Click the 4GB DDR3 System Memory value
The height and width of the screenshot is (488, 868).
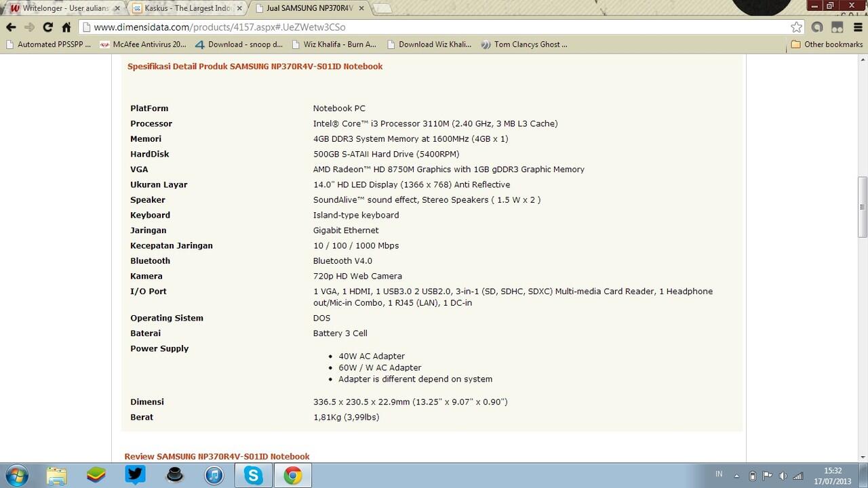point(410,139)
